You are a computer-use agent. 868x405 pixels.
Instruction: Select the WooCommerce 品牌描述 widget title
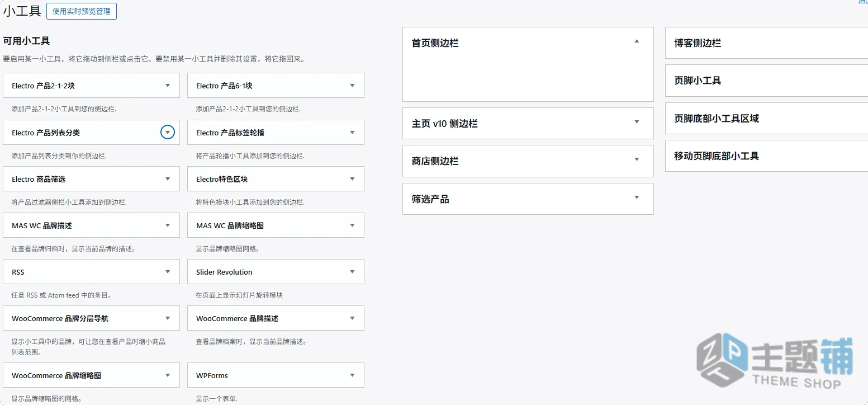click(237, 318)
